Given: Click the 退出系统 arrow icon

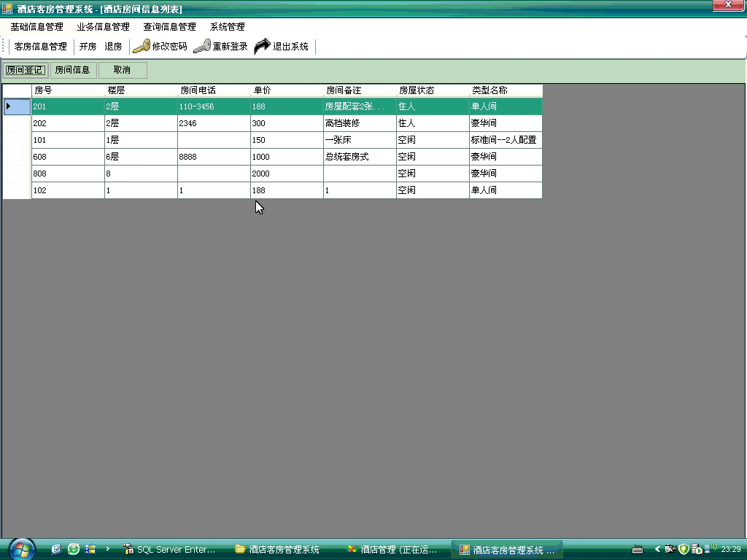Looking at the screenshot, I should coord(263,46).
